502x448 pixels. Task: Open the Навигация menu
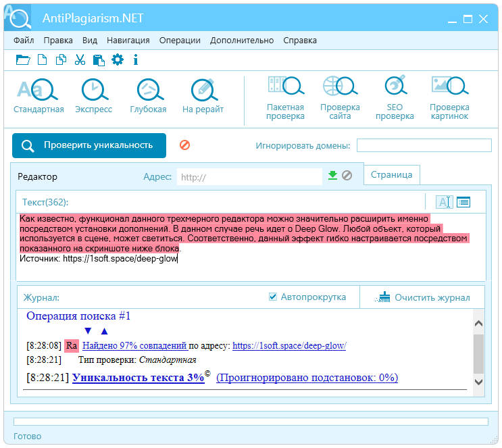[x=128, y=41]
